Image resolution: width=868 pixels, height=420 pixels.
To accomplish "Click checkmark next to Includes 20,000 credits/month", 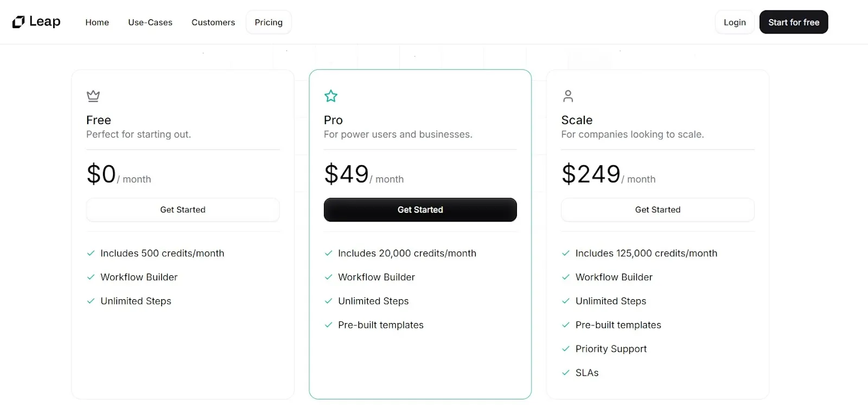I will click(328, 253).
